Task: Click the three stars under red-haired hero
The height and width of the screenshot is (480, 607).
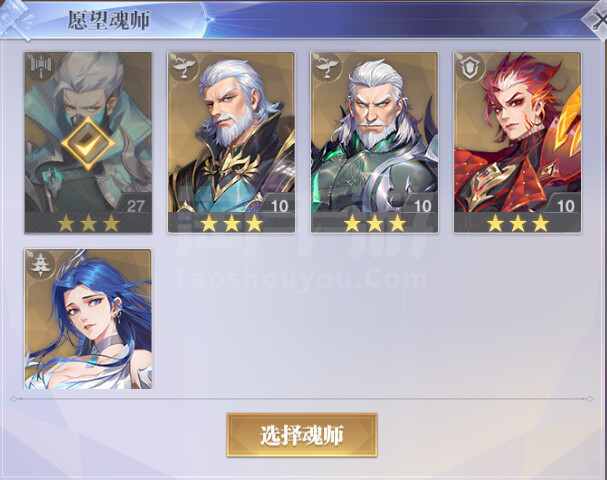Action: click(518, 223)
